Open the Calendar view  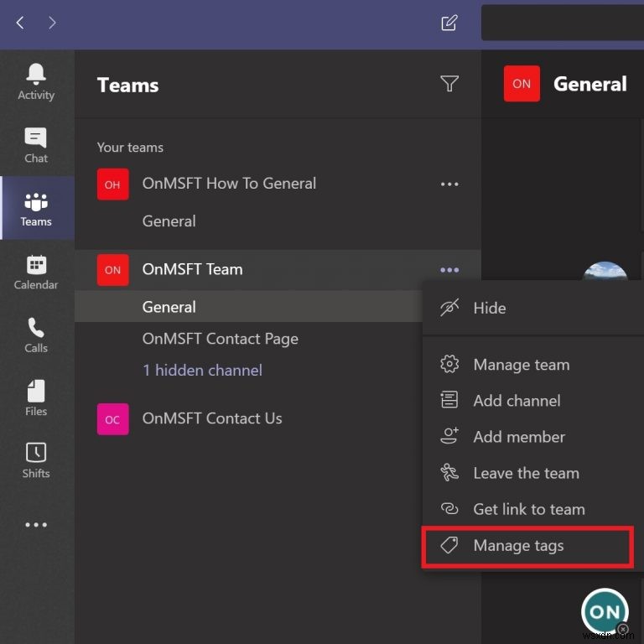pos(36,272)
